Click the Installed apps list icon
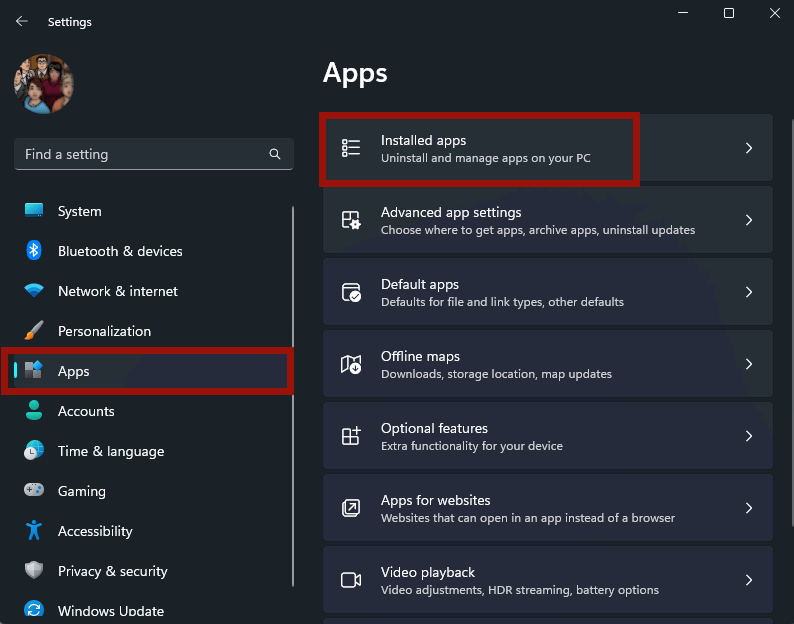The image size is (794, 624). pos(351,148)
